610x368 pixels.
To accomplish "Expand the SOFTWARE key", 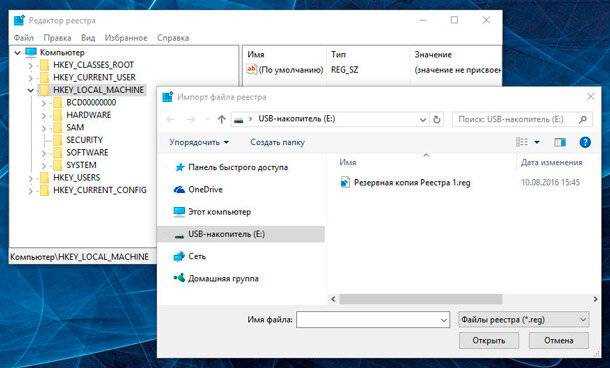I will point(44,153).
